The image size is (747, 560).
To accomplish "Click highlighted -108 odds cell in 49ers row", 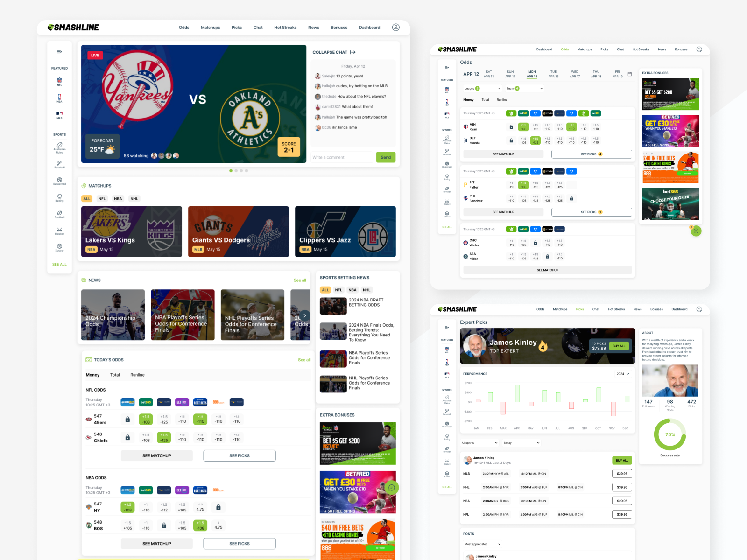I will tap(146, 420).
